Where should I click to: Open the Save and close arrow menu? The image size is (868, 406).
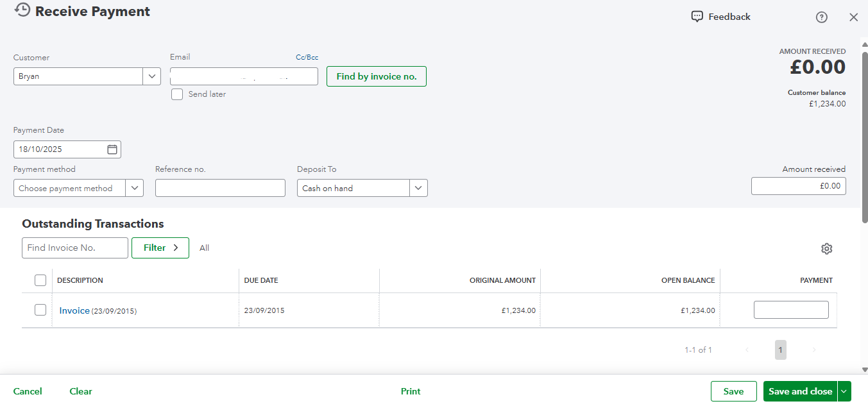(844, 391)
